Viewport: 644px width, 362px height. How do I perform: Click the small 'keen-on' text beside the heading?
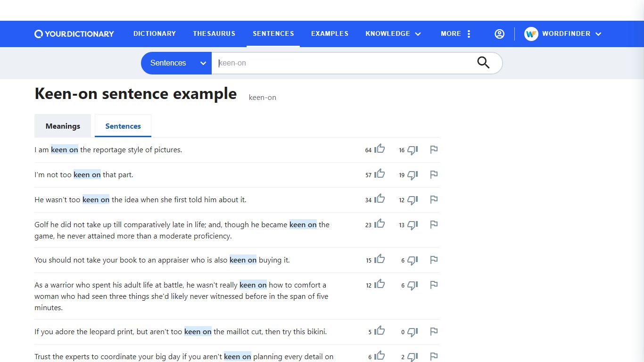[263, 98]
